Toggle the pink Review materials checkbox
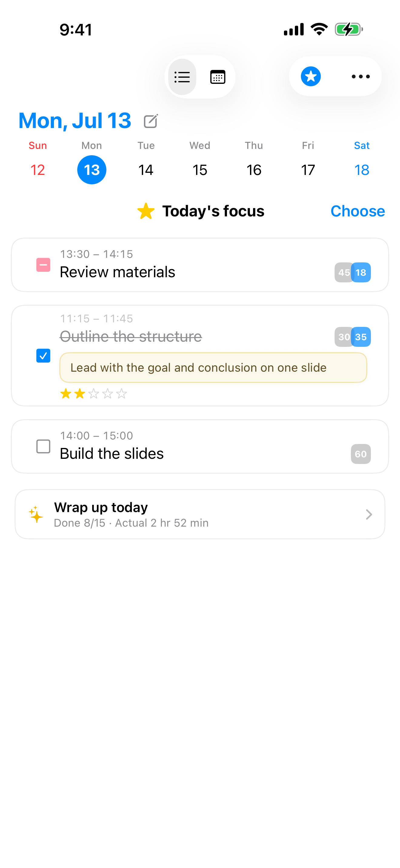 coord(43,265)
